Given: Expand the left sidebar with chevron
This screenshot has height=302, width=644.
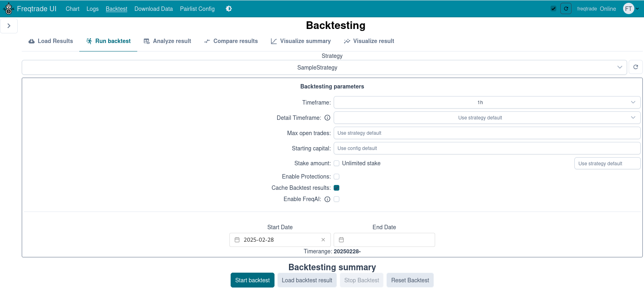Looking at the screenshot, I should (x=9, y=26).
